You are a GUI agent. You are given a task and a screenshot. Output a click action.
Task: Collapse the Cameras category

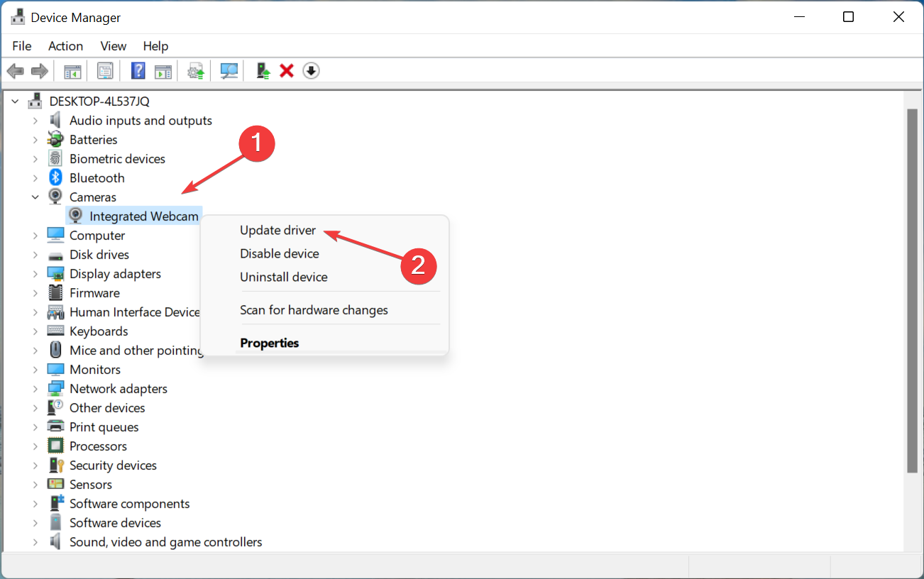[35, 197]
